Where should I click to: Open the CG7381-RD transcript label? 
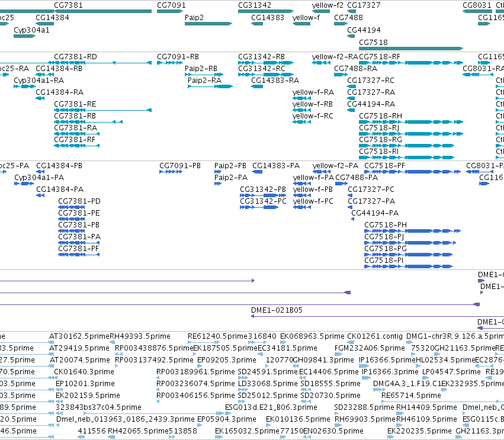click(x=75, y=57)
